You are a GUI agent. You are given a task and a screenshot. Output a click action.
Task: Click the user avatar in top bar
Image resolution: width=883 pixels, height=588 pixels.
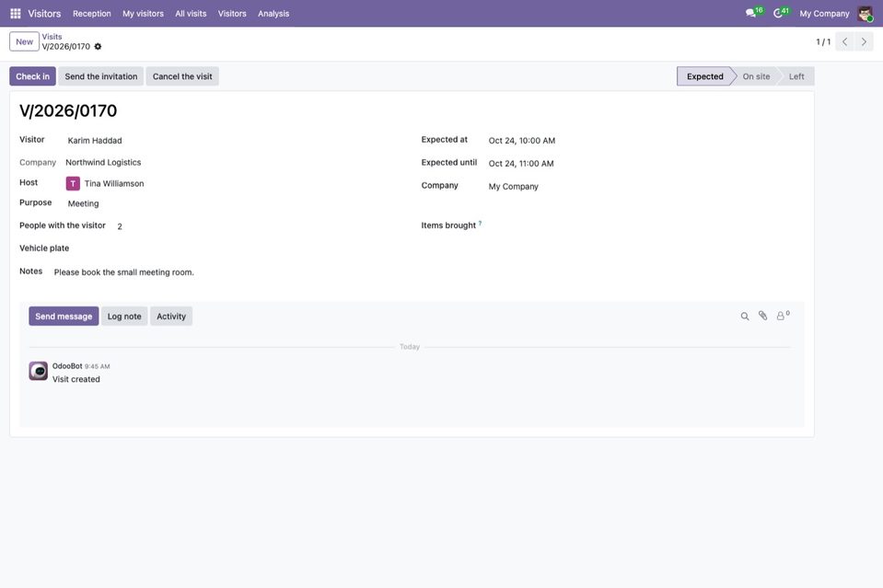pyautogui.click(x=865, y=14)
